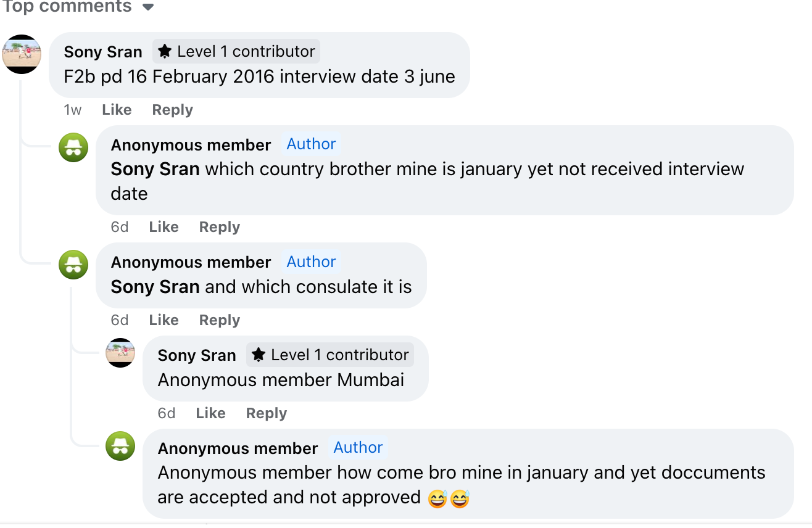Viewport: 812px width, 528px height.
Task: Click the Anonymous member avatar on the last comment
Action: tap(120, 446)
